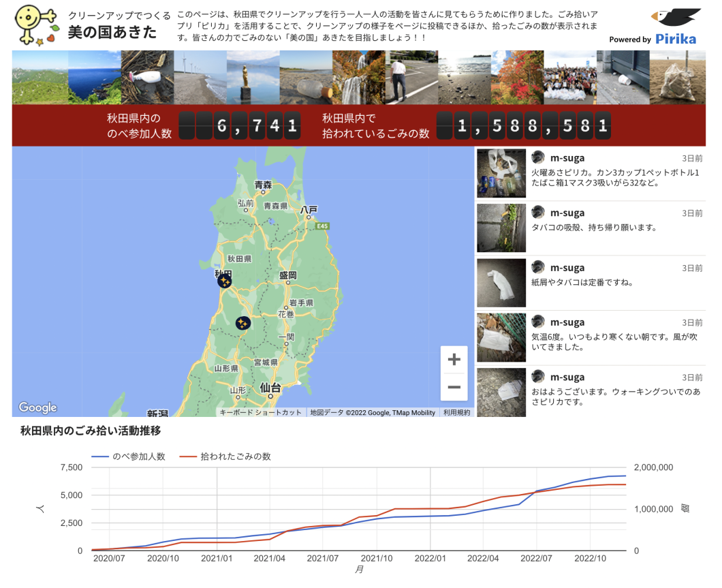Open the blue sea coastline banner photo
Viewport: 722px width, 588px height.
pos(95,78)
